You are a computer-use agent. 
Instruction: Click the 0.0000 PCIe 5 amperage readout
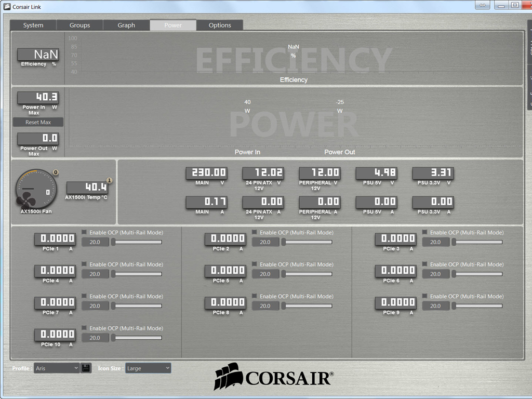[x=225, y=270]
